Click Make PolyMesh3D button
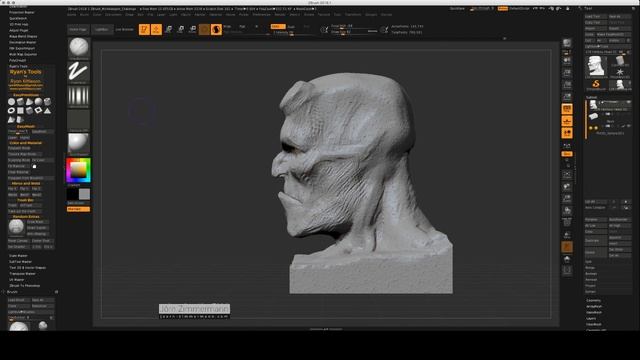 613,35
